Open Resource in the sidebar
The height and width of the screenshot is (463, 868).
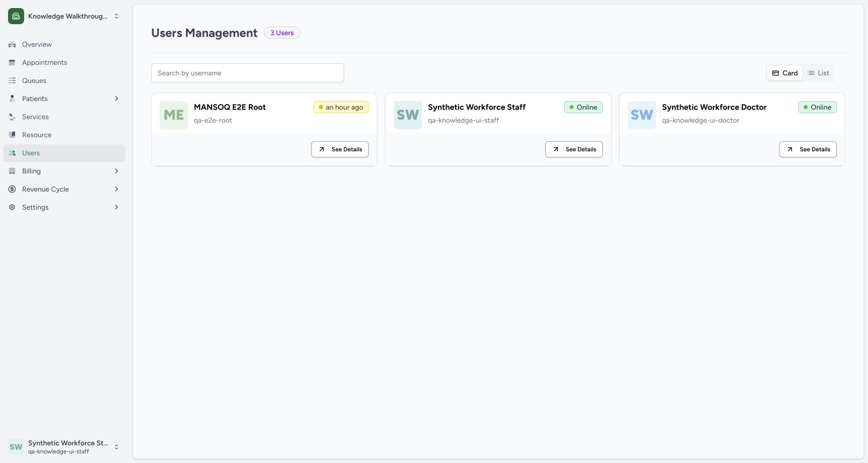point(64,135)
